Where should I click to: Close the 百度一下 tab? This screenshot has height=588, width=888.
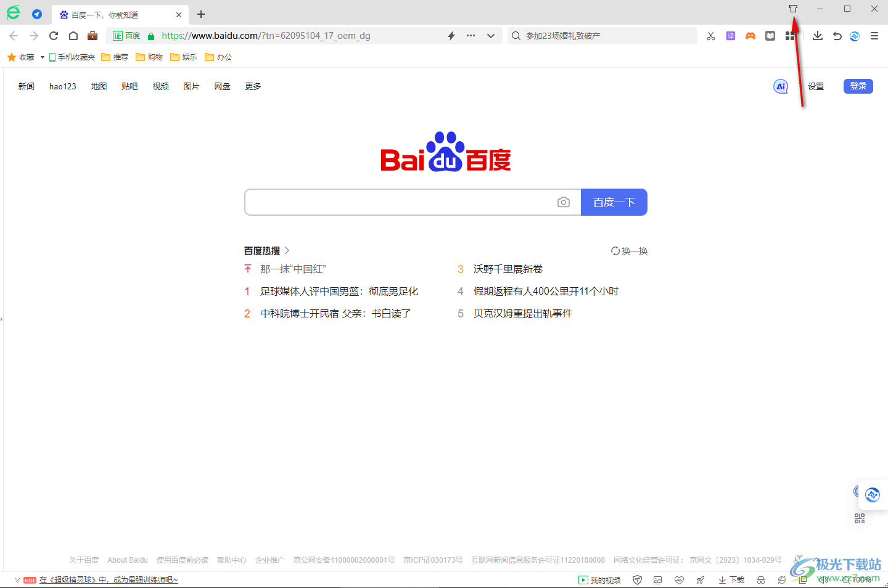coord(179,15)
